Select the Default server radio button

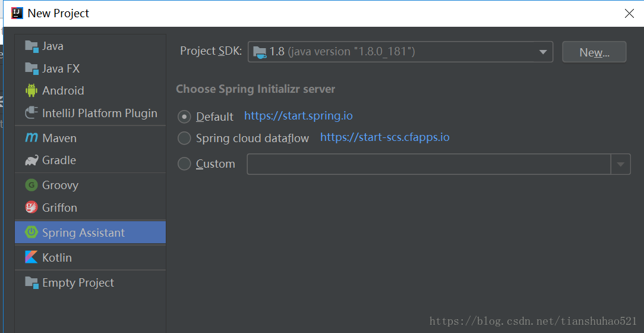pyautogui.click(x=184, y=117)
